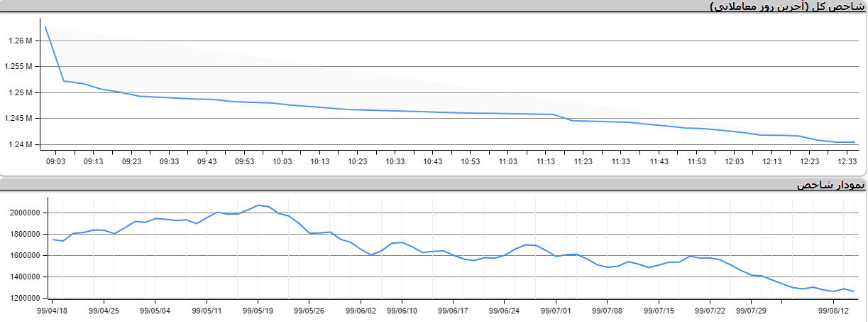Click the 11:13 time axis label
868x322 pixels.
coord(545,162)
